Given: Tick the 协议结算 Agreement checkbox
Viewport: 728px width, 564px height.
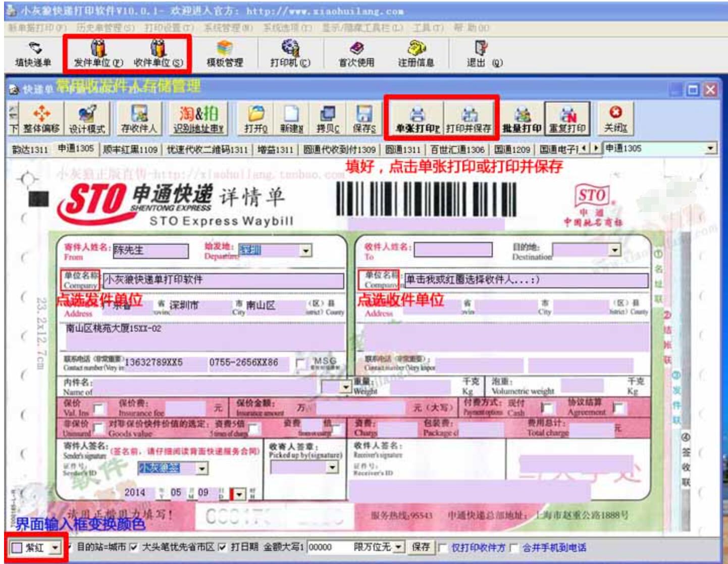Looking at the screenshot, I should coord(619,407).
